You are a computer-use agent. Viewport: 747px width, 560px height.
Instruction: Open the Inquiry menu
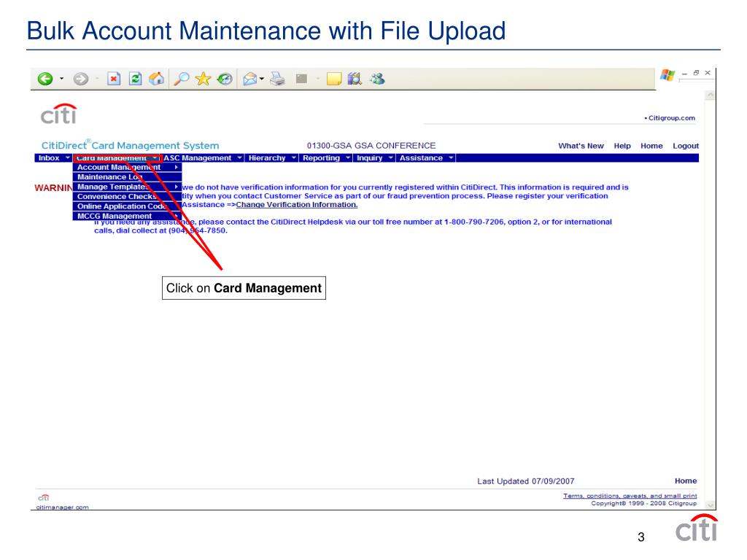coord(374,158)
